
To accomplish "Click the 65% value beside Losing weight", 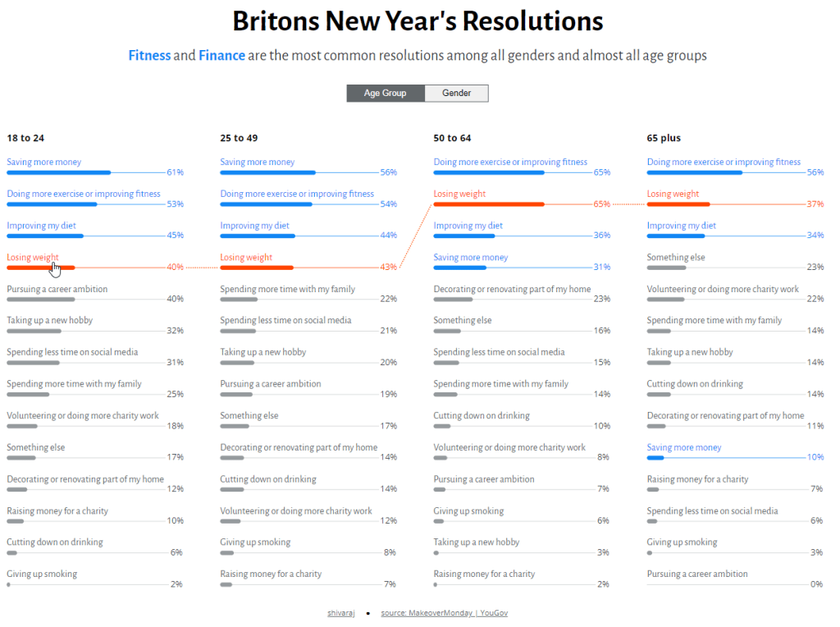I will 601,204.
